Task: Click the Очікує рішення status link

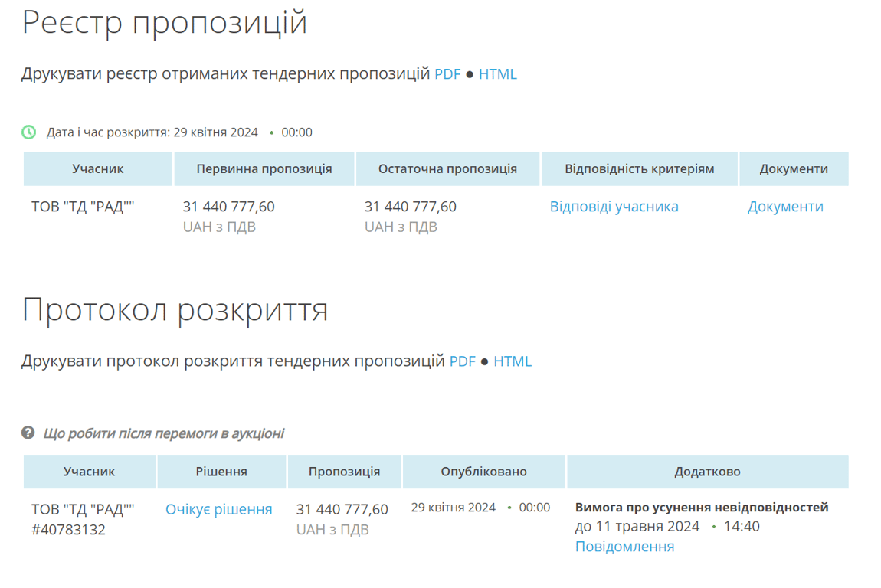Action: click(x=220, y=508)
